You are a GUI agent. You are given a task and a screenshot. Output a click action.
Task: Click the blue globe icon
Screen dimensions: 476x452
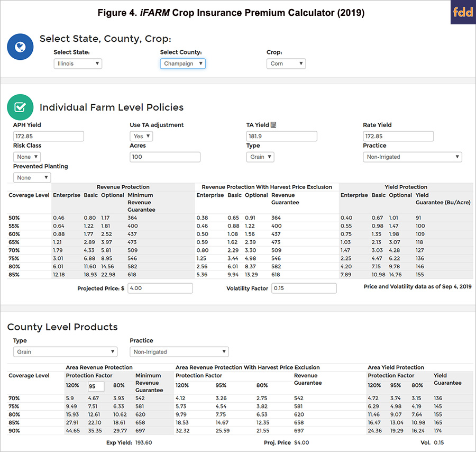click(20, 47)
